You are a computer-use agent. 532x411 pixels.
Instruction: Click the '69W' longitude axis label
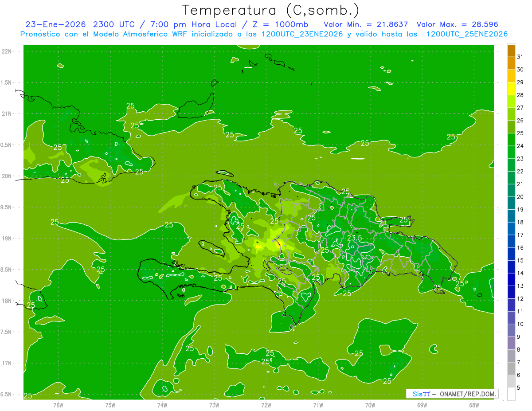(422, 405)
